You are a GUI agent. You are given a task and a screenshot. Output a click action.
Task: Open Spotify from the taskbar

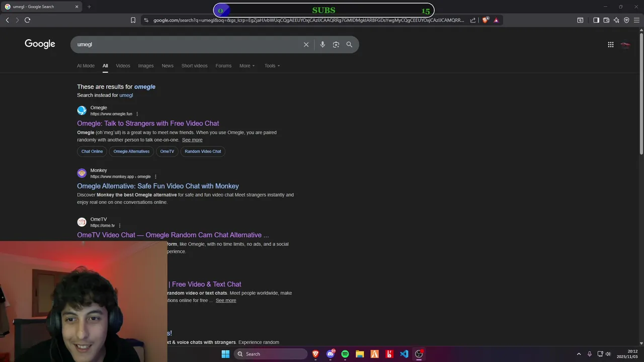tap(345, 354)
